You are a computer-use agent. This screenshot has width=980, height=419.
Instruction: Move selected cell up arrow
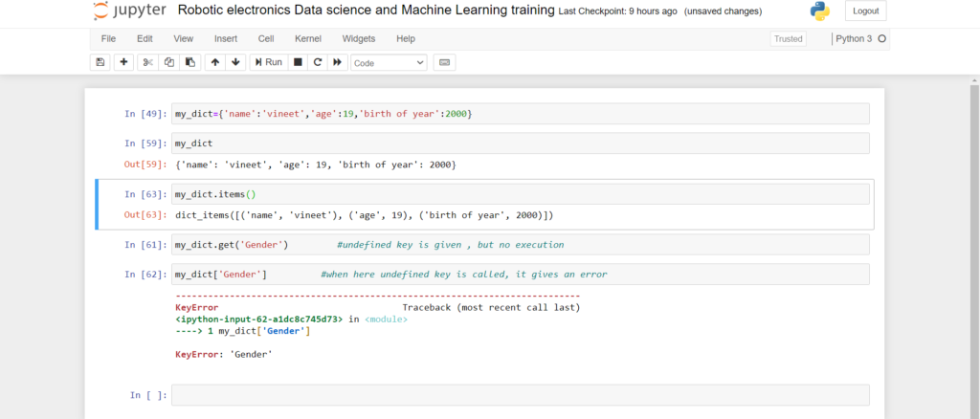215,62
